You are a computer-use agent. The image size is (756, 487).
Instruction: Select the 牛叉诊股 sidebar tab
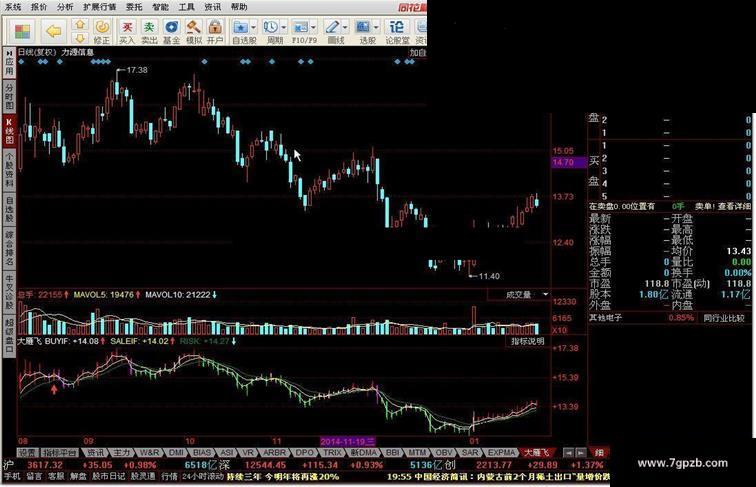(9, 292)
